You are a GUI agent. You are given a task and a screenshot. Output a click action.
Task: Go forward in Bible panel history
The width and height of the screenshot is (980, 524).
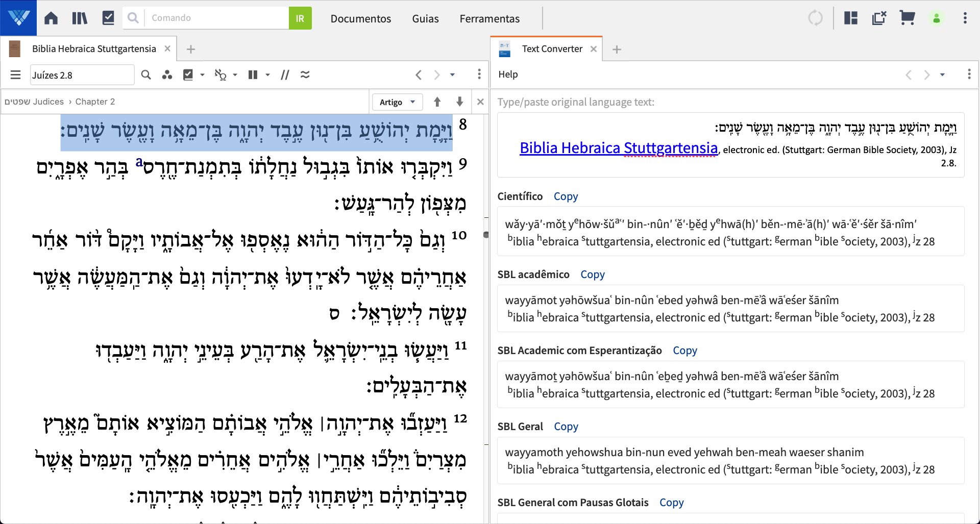(437, 75)
